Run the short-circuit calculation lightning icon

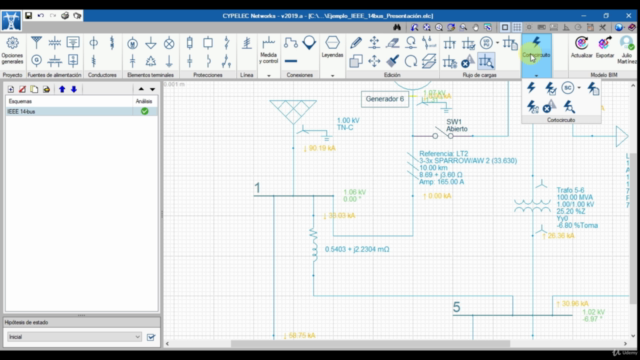click(x=531, y=87)
